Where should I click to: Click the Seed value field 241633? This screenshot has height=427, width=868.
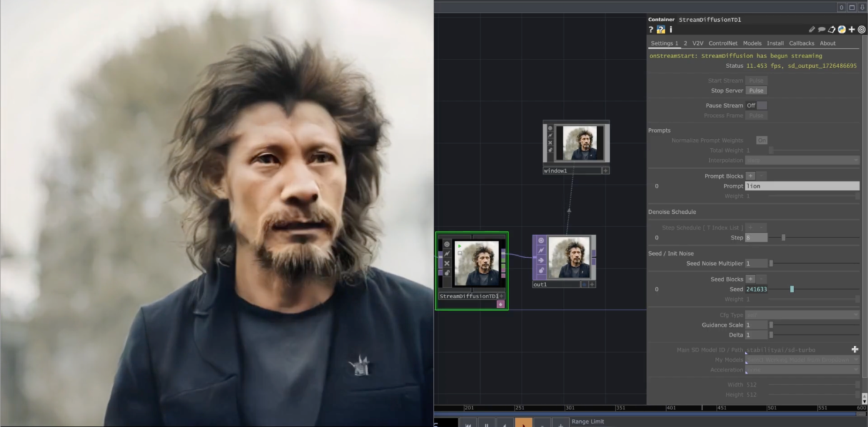click(756, 289)
